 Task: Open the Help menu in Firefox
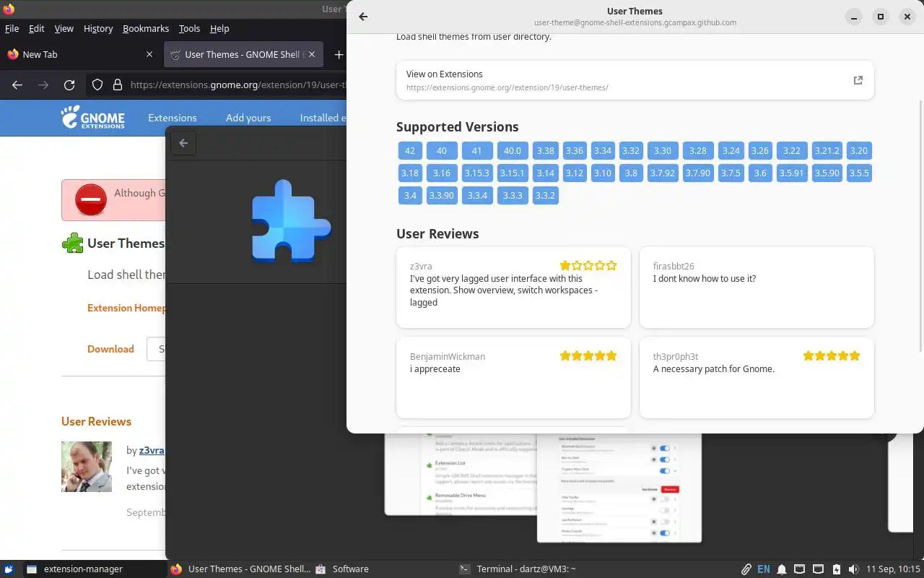219,29
